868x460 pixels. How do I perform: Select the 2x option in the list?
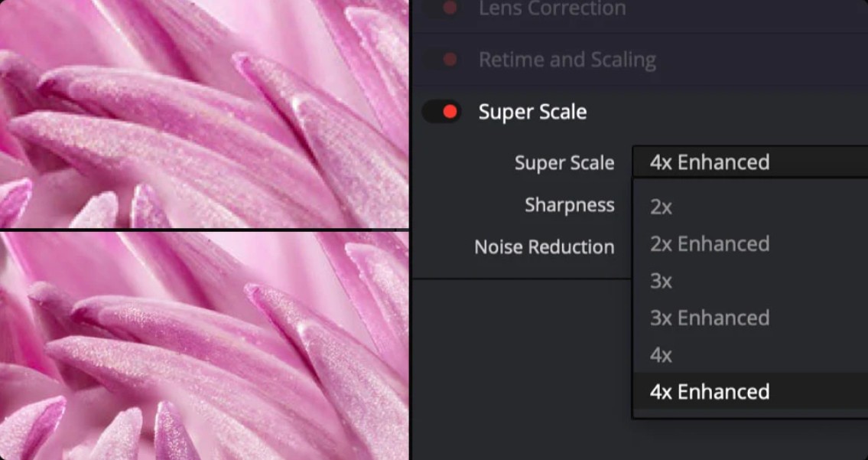point(662,207)
